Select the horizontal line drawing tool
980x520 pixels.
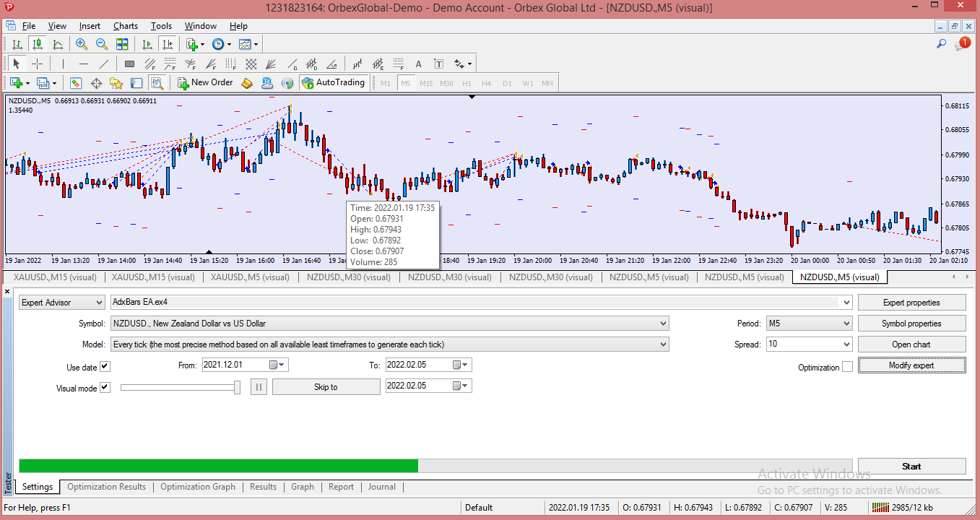(83, 64)
